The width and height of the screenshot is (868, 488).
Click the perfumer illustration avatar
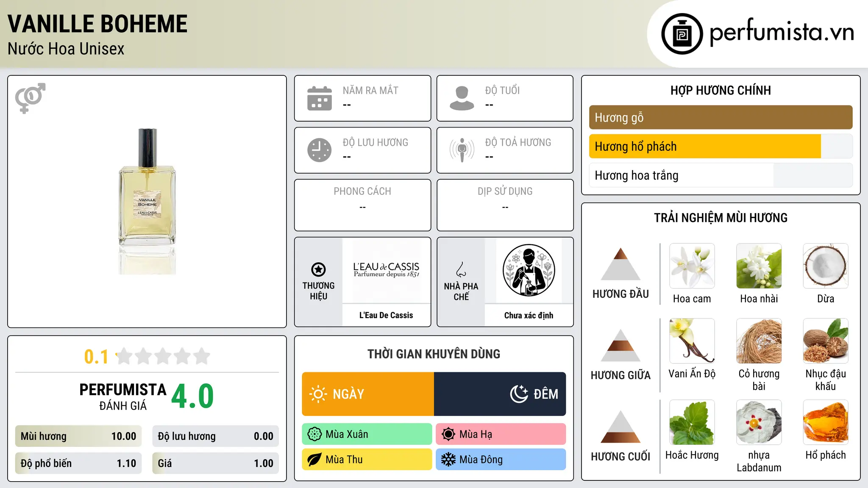(x=529, y=270)
